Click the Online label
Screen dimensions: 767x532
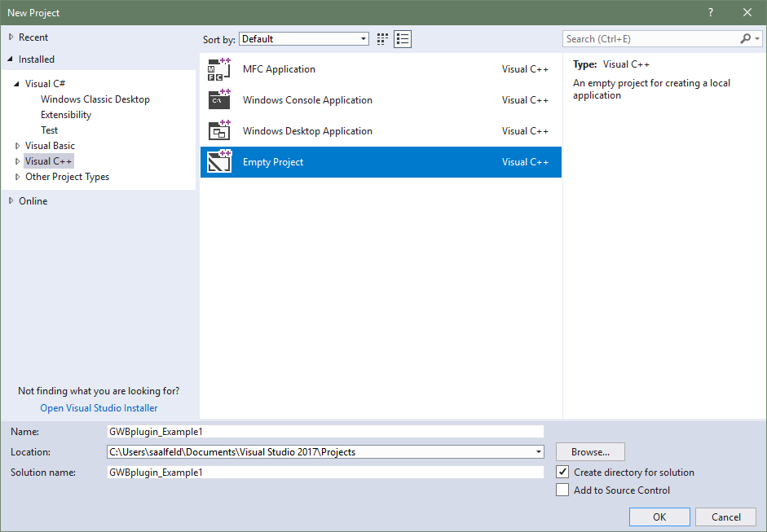[x=33, y=201]
